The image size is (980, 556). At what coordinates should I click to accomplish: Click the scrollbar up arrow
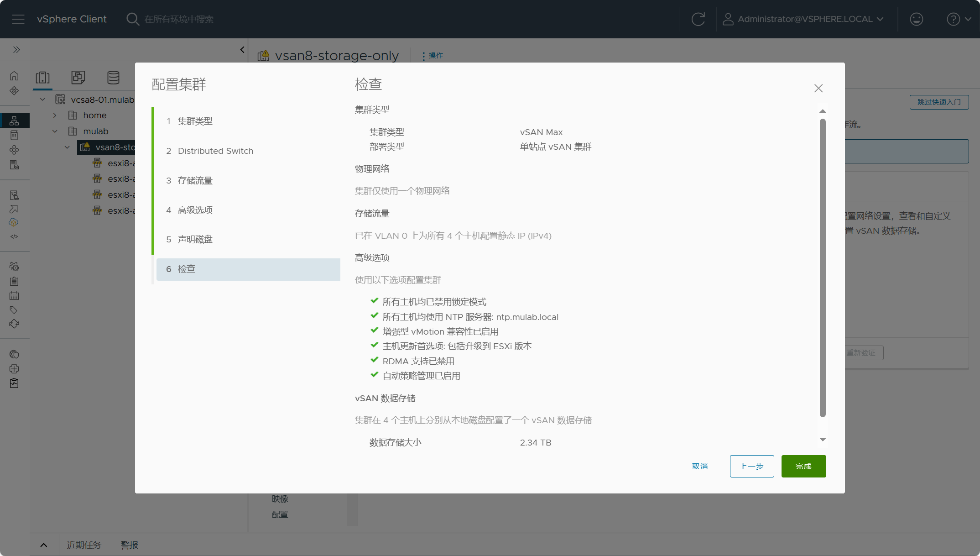(x=823, y=111)
